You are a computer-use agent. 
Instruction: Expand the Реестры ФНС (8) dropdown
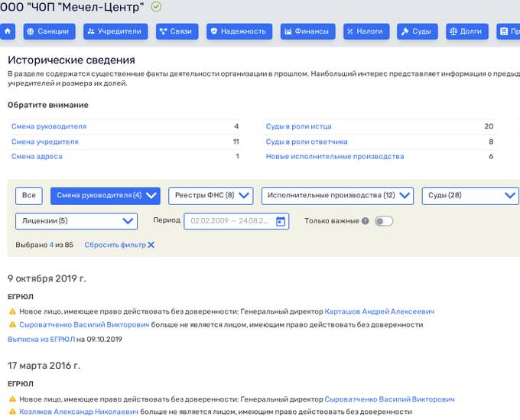[x=210, y=196]
